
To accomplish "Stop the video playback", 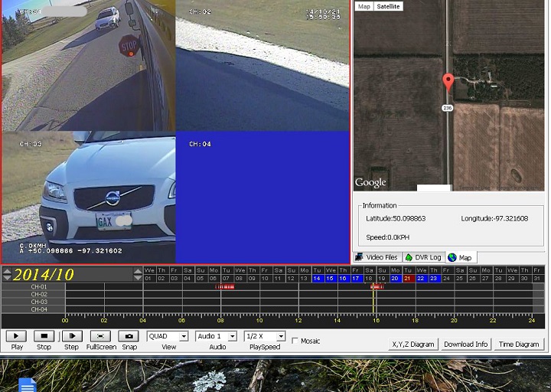I will [x=44, y=336].
